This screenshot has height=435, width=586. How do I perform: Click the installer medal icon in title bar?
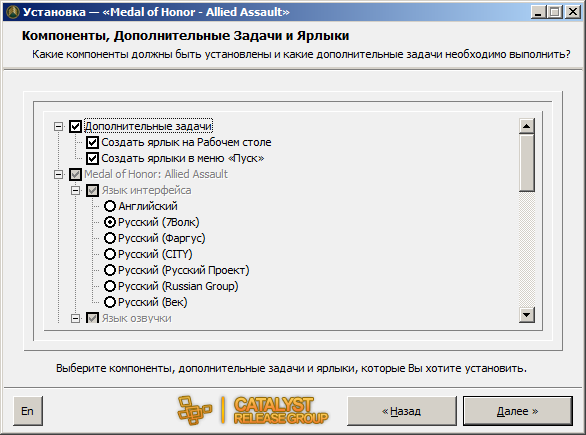click(x=13, y=12)
